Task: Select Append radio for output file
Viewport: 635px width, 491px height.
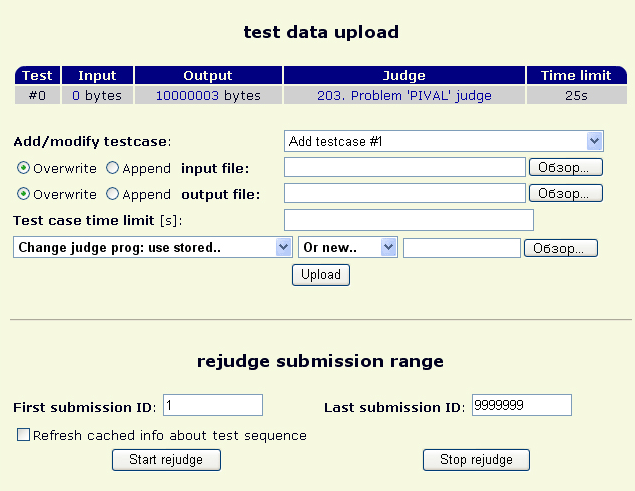Action: (112, 194)
